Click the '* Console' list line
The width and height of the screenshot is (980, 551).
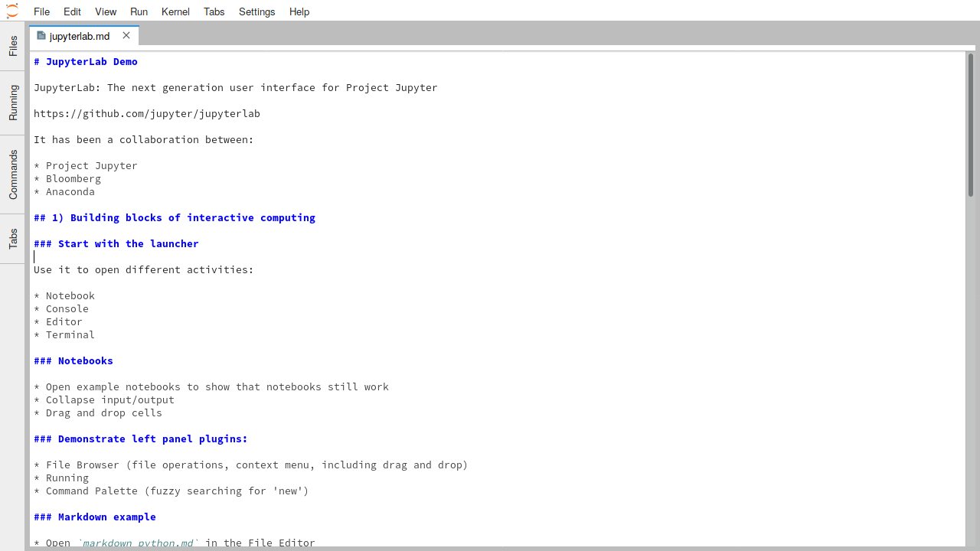[x=61, y=308]
